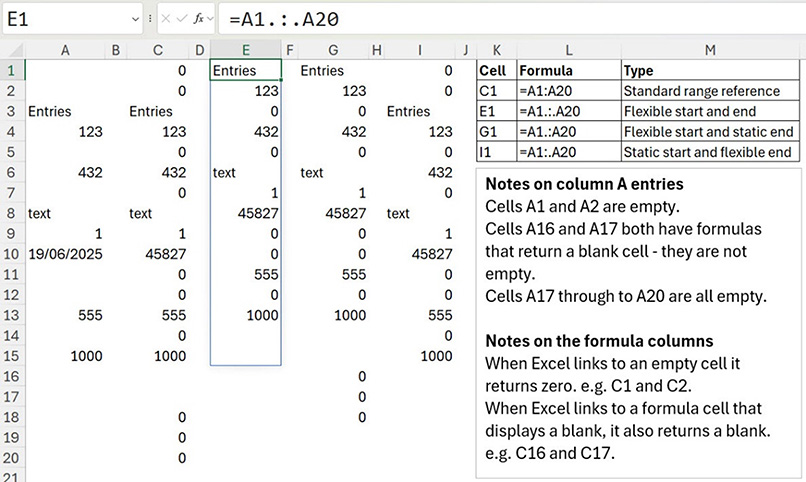Click into the Name Box showing E1
The height and width of the screenshot is (482, 806).
tap(60, 18)
